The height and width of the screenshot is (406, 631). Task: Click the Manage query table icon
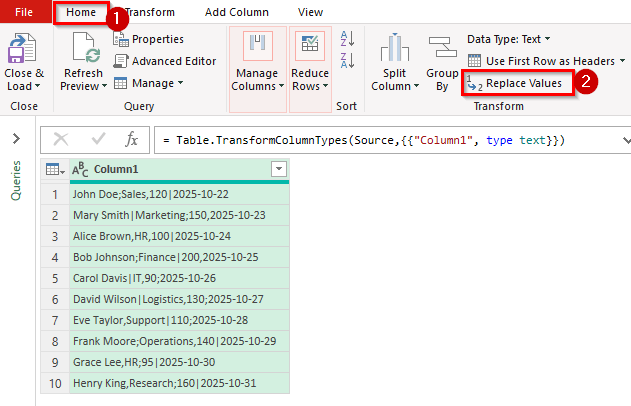pyautogui.click(x=120, y=83)
